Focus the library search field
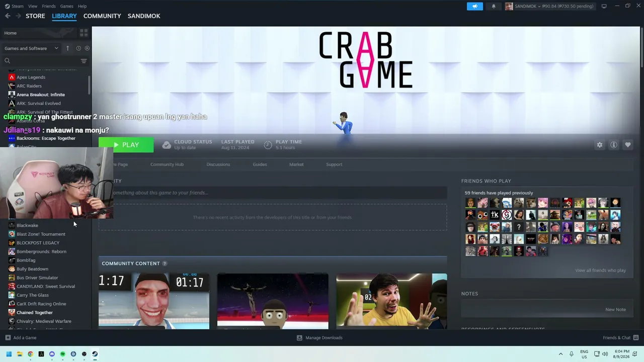Viewport: 644px width, 362px height. coord(45,61)
